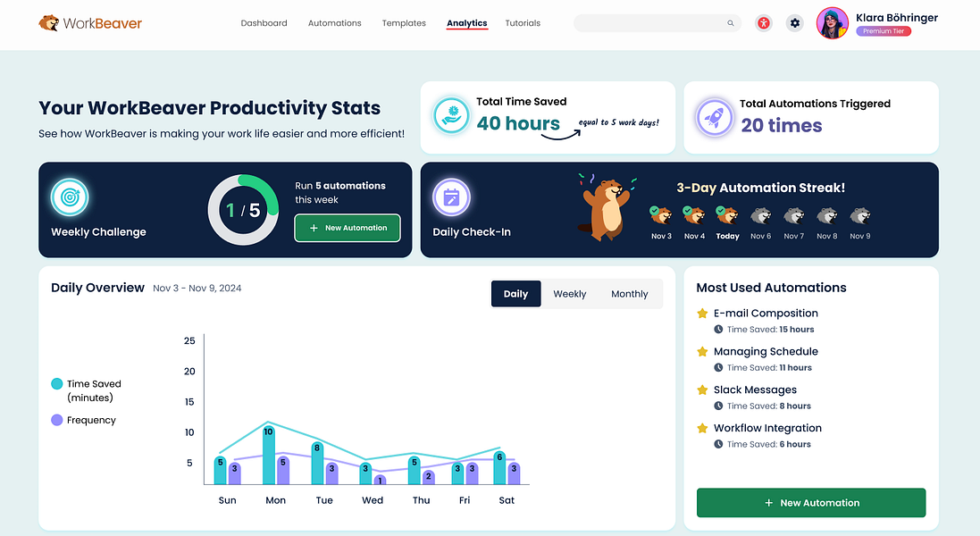This screenshot has height=536, width=980.
Task: Toggle the Frequency legend entry
Action: click(83, 420)
